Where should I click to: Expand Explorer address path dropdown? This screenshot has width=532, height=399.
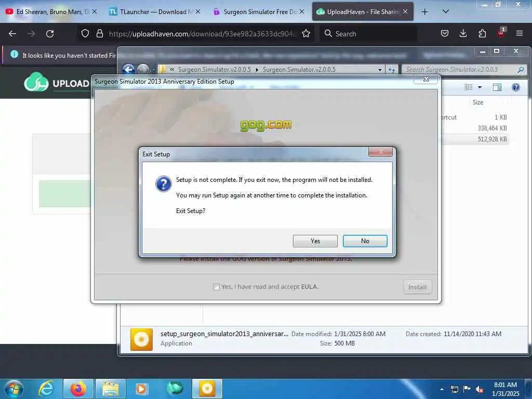380,70
